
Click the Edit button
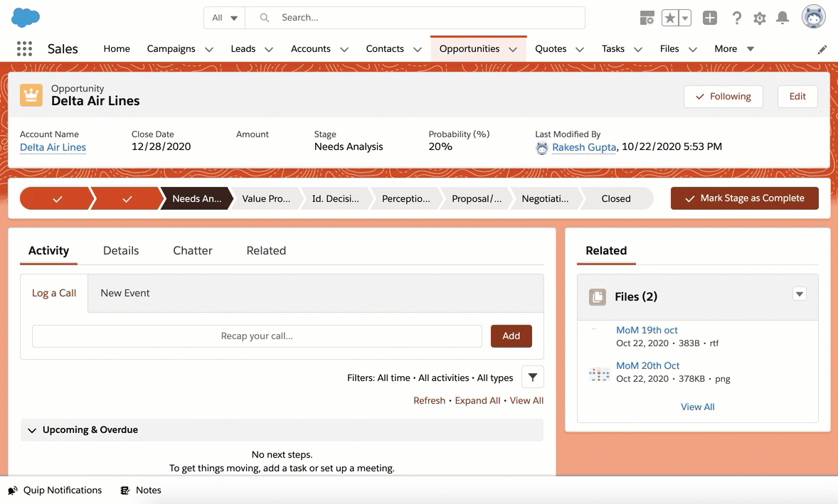pyautogui.click(x=797, y=97)
